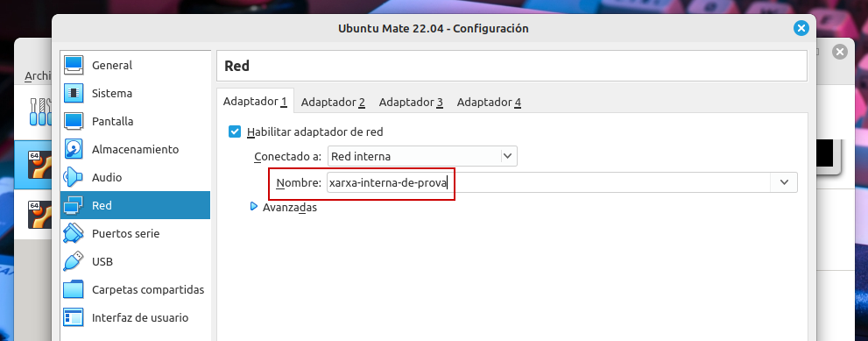Open the Conectado a dropdown
Image resolution: width=868 pixels, height=341 pixels.
(422, 156)
